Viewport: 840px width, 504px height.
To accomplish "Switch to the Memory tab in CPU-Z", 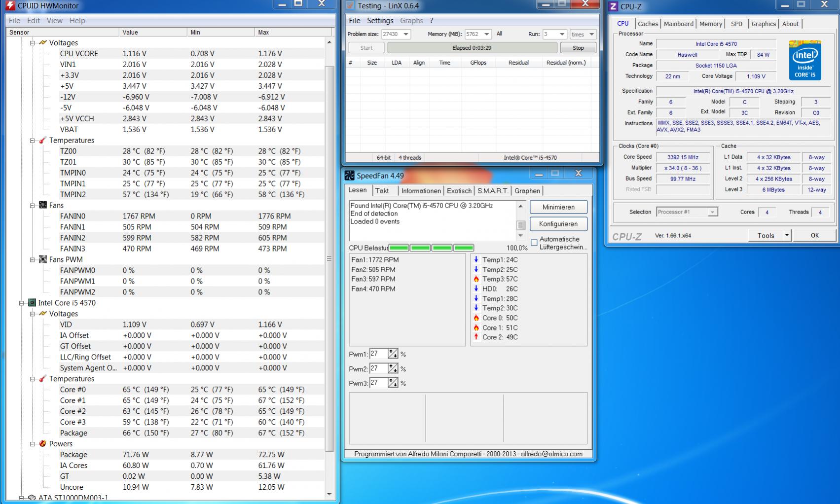I will pyautogui.click(x=710, y=24).
